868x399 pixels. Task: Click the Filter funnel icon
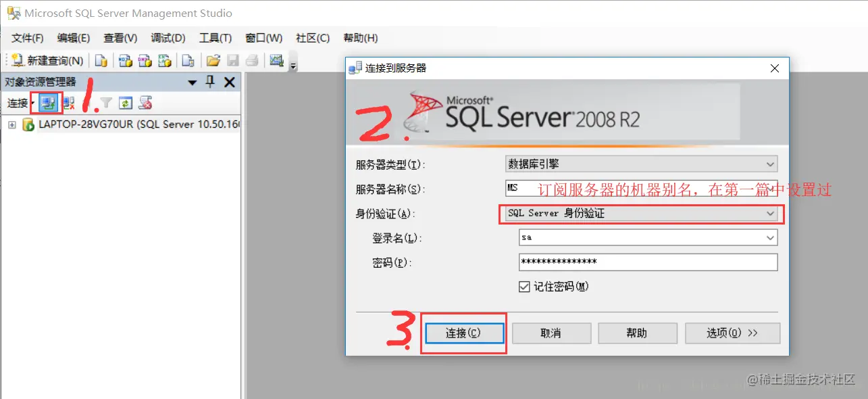click(x=106, y=103)
